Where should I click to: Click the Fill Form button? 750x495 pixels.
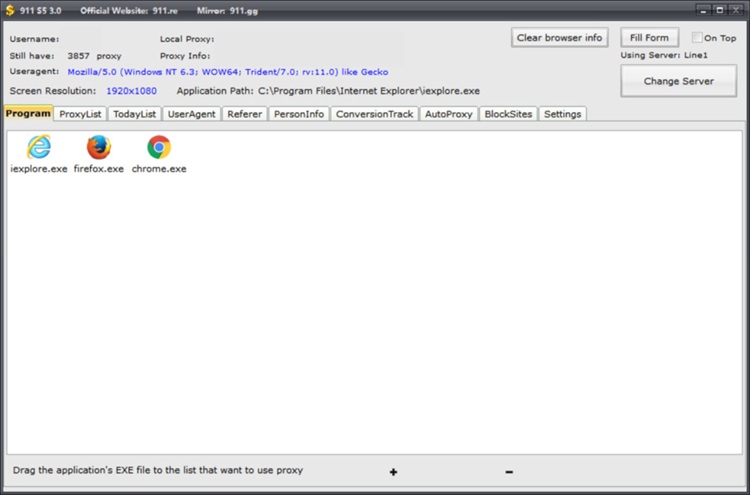(x=649, y=38)
